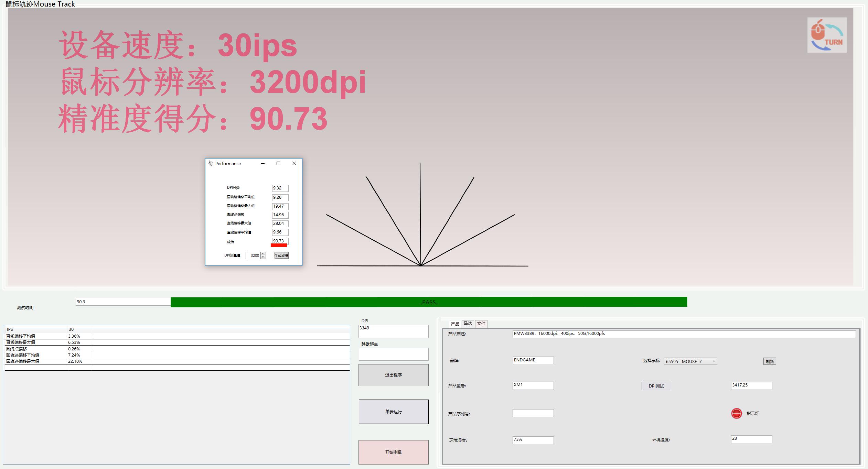This screenshot has width=868, height=469.
Task: Click the green PASS progress bar
Action: tap(429, 302)
